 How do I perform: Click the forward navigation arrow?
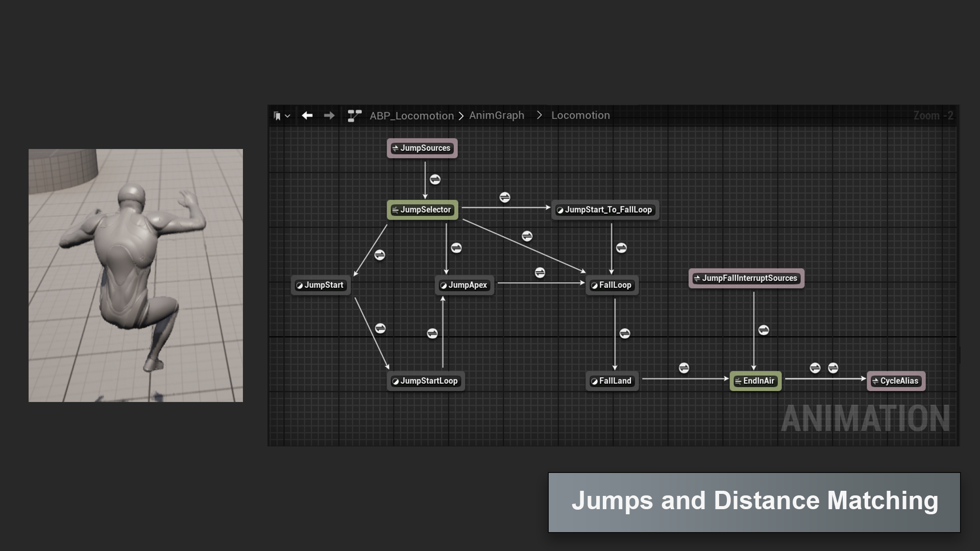pyautogui.click(x=329, y=116)
